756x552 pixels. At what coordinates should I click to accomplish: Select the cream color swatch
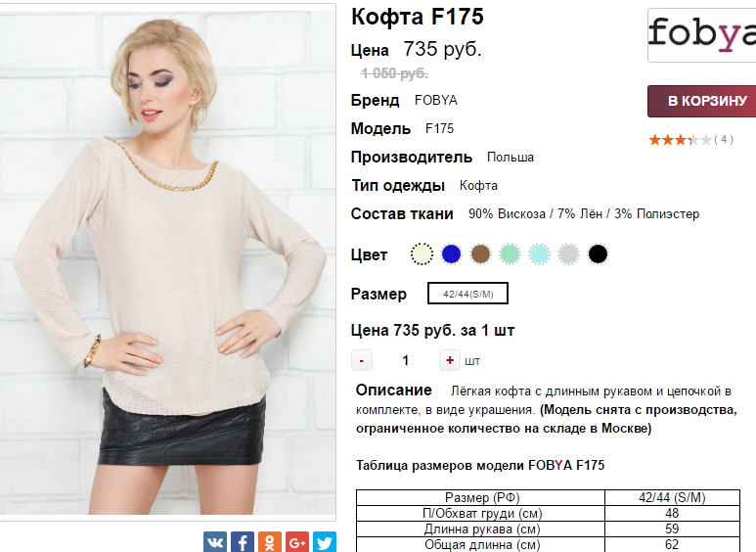click(422, 253)
